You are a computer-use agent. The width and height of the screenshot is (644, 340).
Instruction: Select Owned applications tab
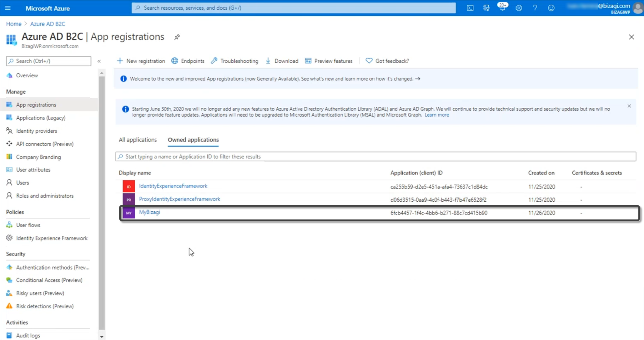click(193, 140)
